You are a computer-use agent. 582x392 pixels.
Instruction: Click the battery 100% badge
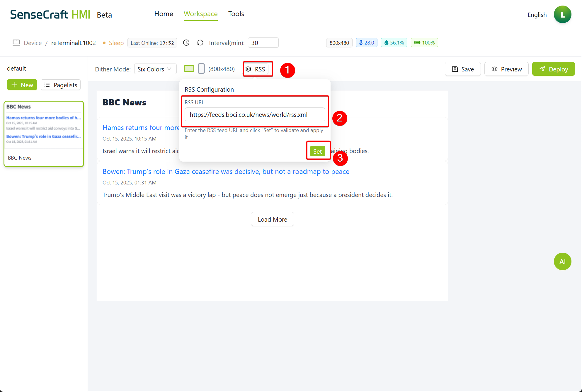(x=424, y=43)
